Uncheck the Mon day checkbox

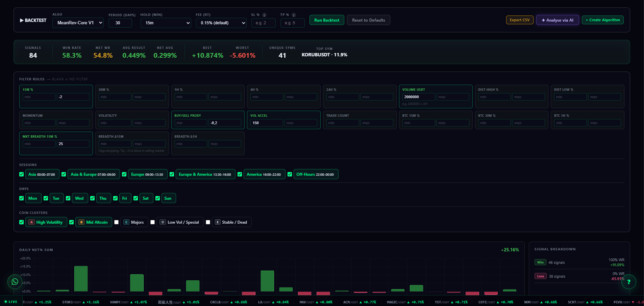pos(22,198)
